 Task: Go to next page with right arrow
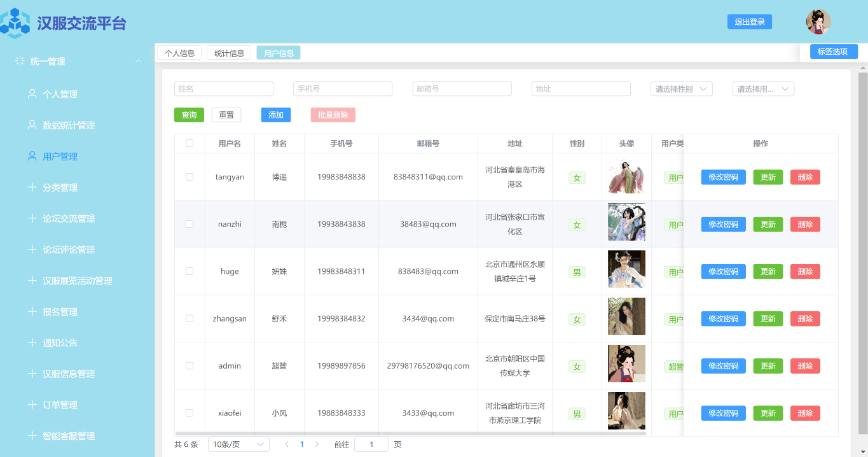(x=317, y=444)
